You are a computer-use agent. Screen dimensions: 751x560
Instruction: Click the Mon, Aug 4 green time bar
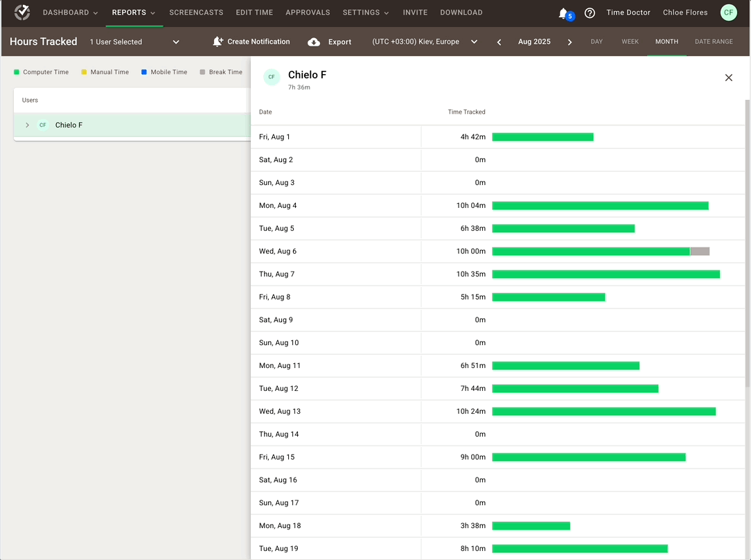[600, 206]
